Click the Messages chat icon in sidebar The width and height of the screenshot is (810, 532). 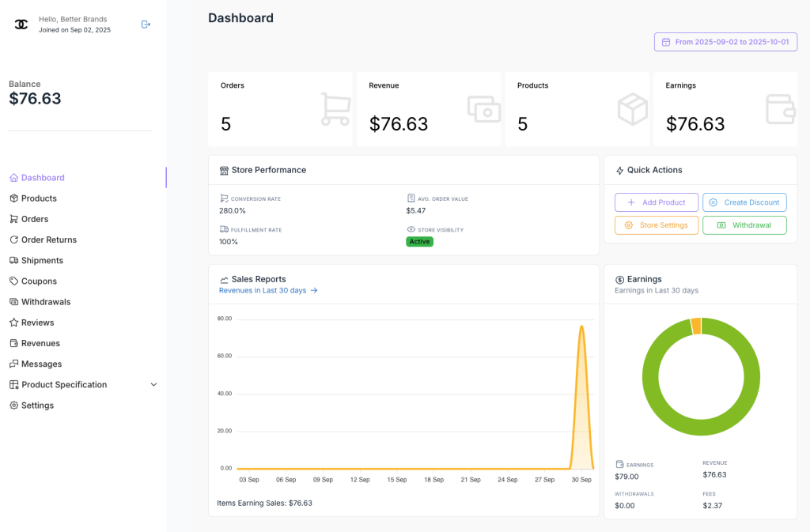click(x=13, y=364)
